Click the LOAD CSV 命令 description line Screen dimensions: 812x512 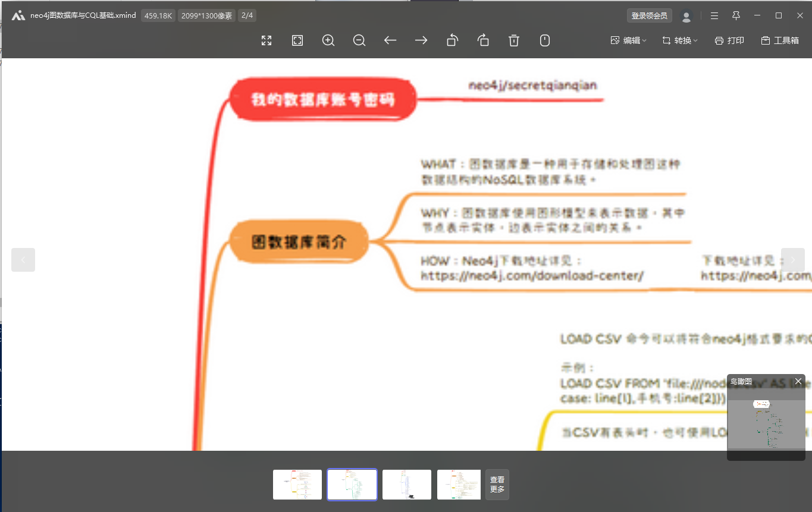tap(685, 340)
